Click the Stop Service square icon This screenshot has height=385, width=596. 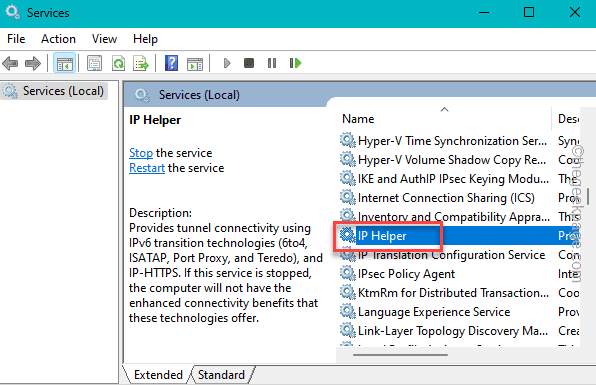pos(249,63)
